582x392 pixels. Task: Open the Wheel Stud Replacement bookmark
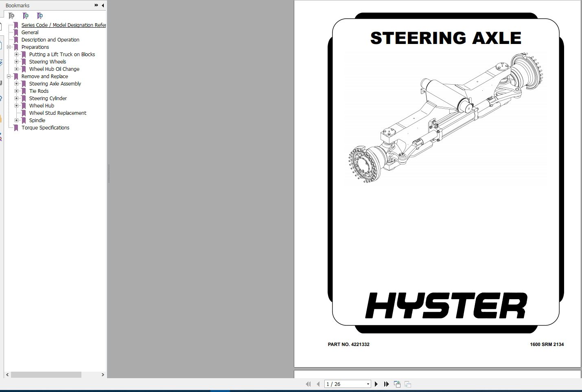[x=58, y=113]
